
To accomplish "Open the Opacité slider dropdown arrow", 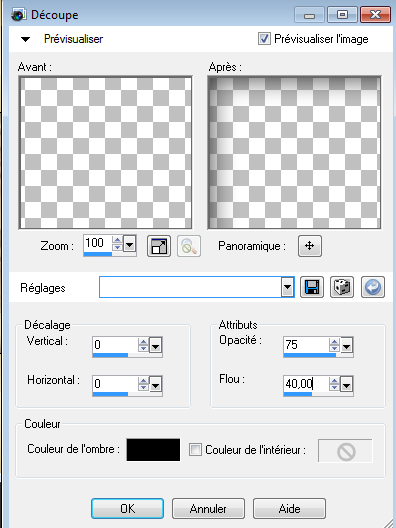I will (346, 345).
